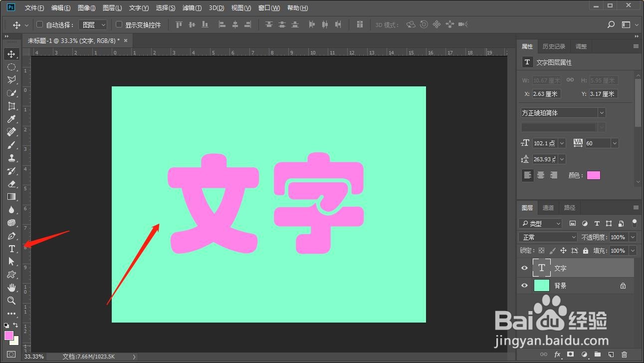Select the Blur tool
The image size is (644, 363).
tap(11, 210)
